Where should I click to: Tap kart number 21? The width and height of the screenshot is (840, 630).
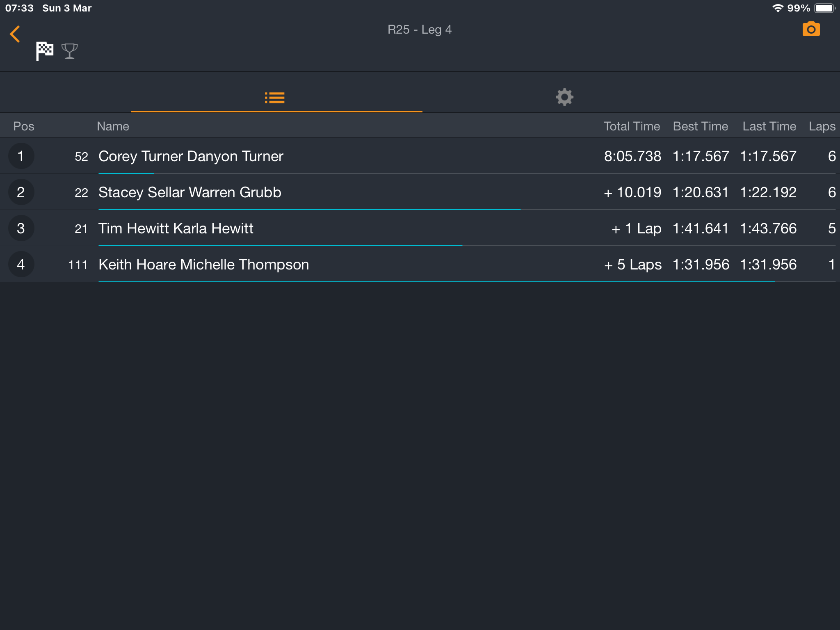(81, 228)
